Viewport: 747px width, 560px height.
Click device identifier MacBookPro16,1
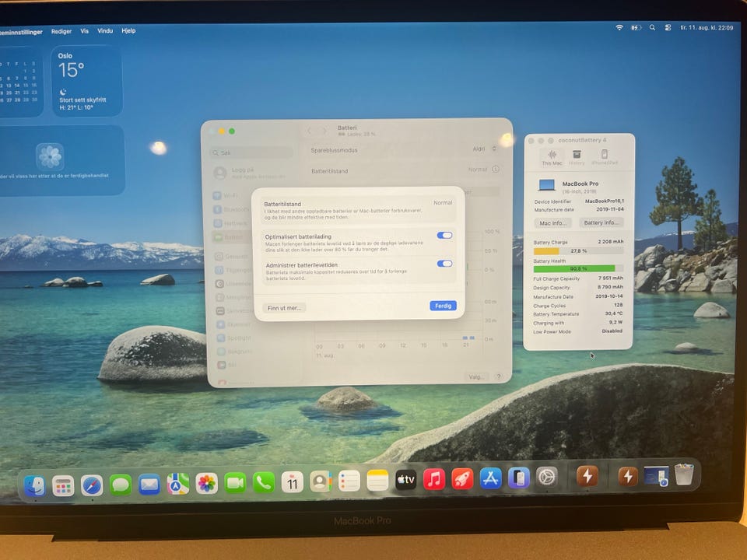pyautogui.click(x=604, y=201)
